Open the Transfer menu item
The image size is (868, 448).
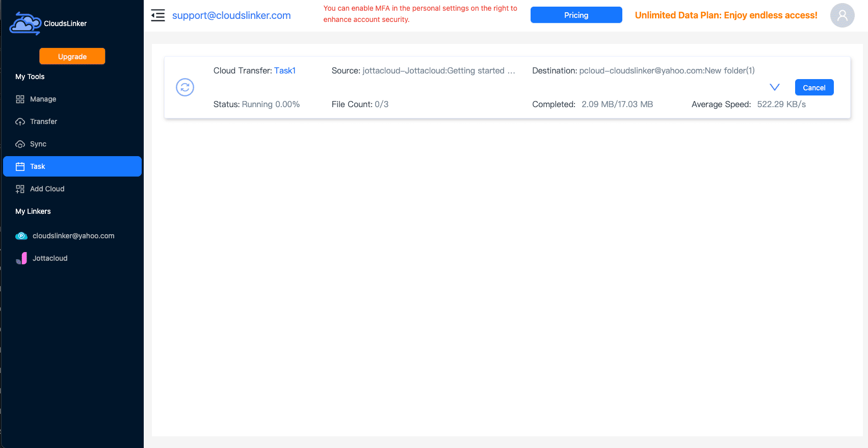(x=72, y=121)
